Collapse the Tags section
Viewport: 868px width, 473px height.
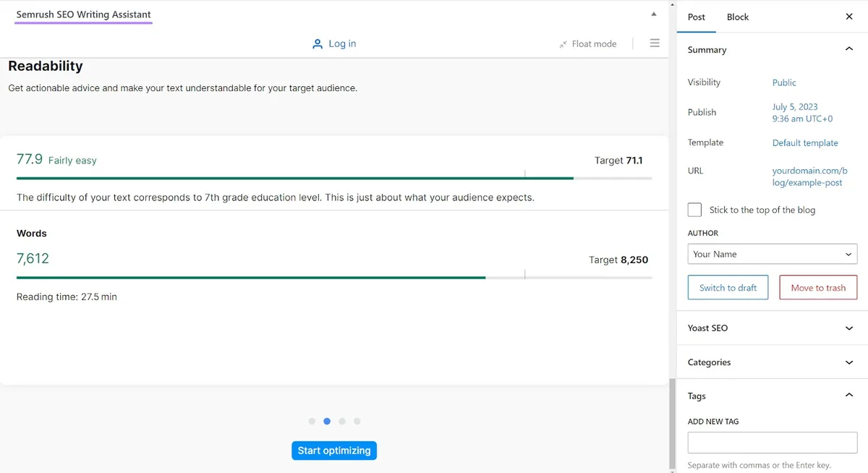click(x=849, y=396)
